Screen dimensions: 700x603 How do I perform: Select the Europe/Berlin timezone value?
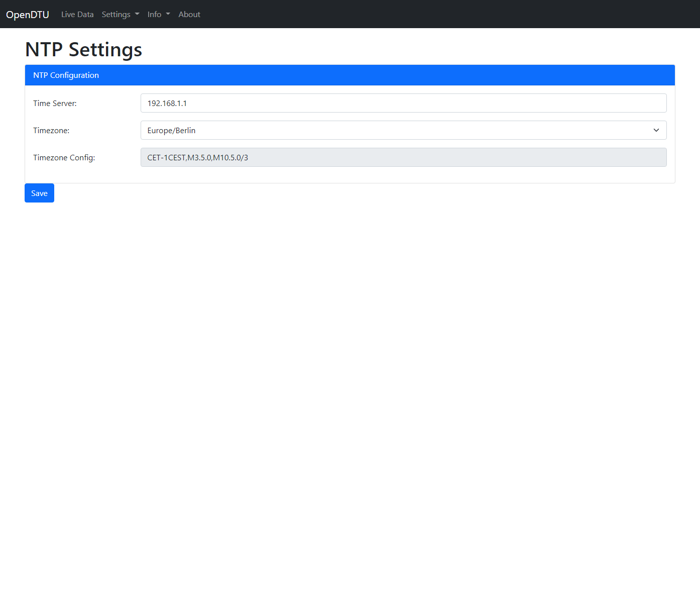coord(171,131)
